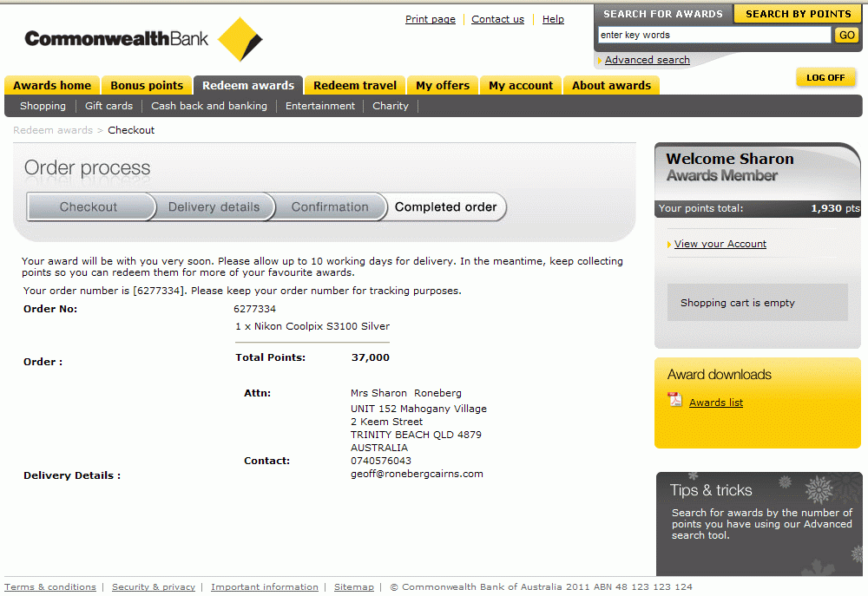The image size is (868, 596).
Task: Click the contact number 0740576043
Action: point(381,461)
